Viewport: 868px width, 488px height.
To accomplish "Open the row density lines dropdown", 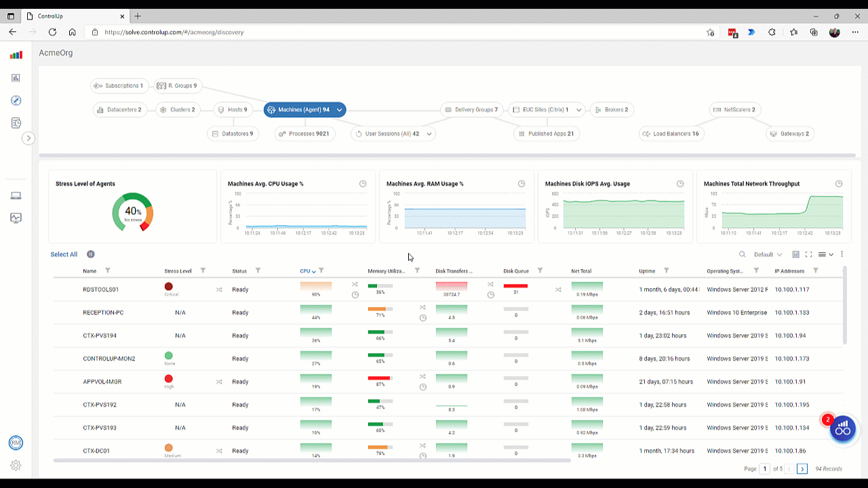I will click(x=825, y=254).
